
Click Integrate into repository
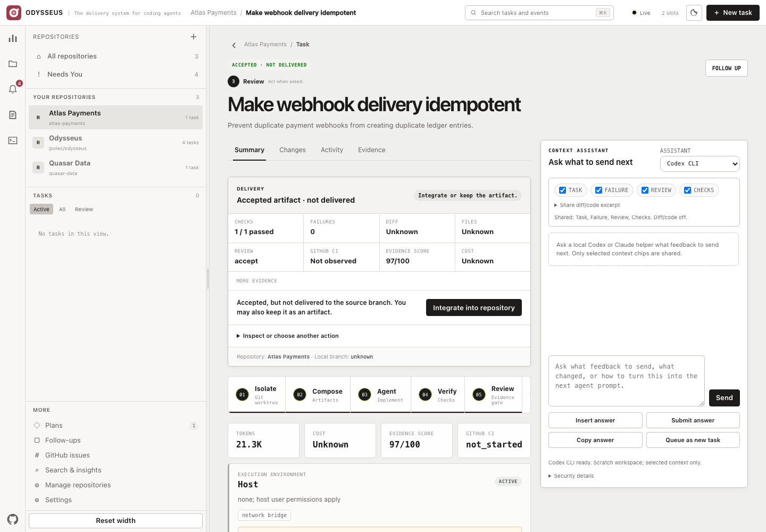point(474,307)
